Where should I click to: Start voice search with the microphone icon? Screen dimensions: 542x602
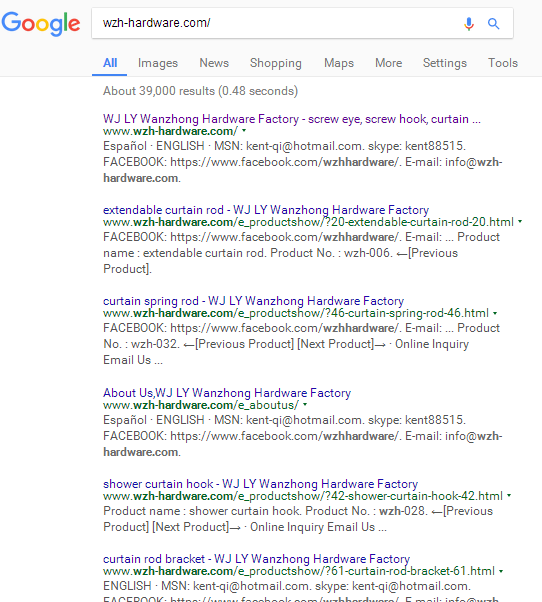pos(469,24)
